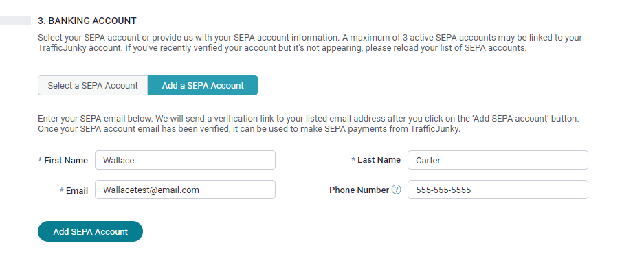Click the required asterisk before Last Name

click(x=353, y=159)
